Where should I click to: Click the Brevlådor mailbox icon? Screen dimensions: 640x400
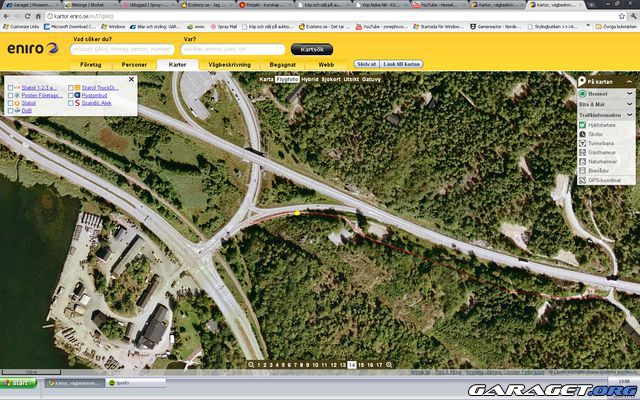(581, 170)
